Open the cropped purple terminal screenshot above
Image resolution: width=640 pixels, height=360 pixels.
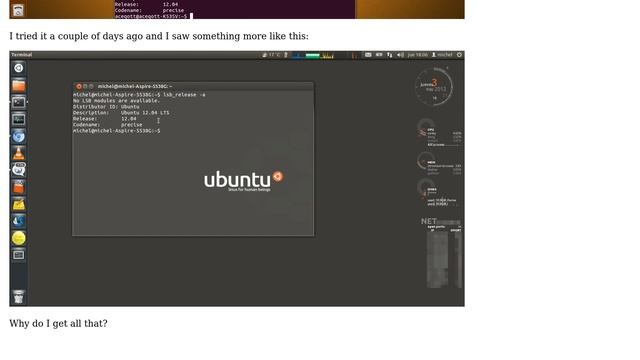click(x=237, y=9)
